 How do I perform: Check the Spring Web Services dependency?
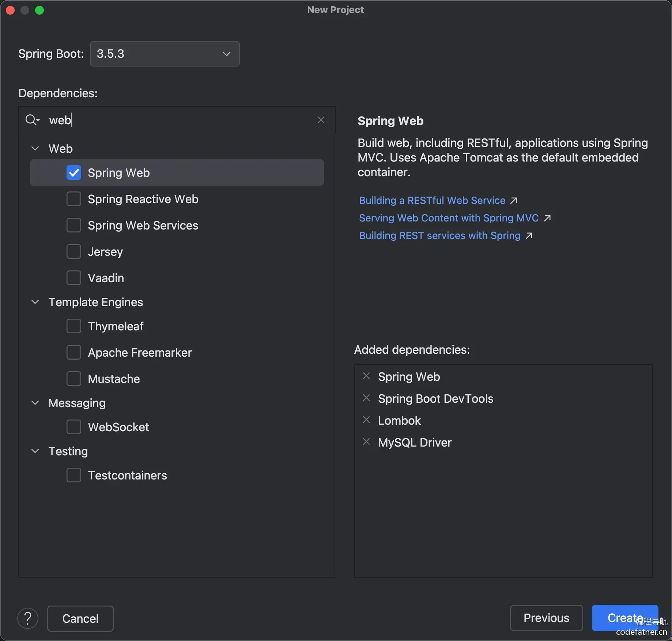tap(74, 225)
